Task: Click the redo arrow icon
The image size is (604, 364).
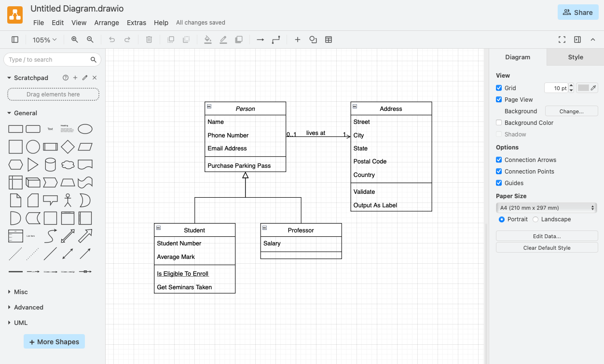Action: pyautogui.click(x=127, y=40)
